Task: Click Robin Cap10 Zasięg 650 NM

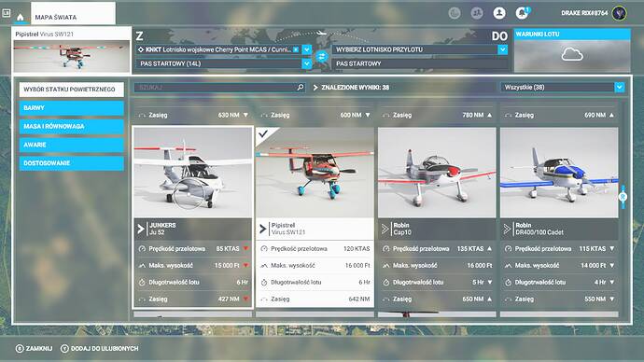Action: click(437, 299)
